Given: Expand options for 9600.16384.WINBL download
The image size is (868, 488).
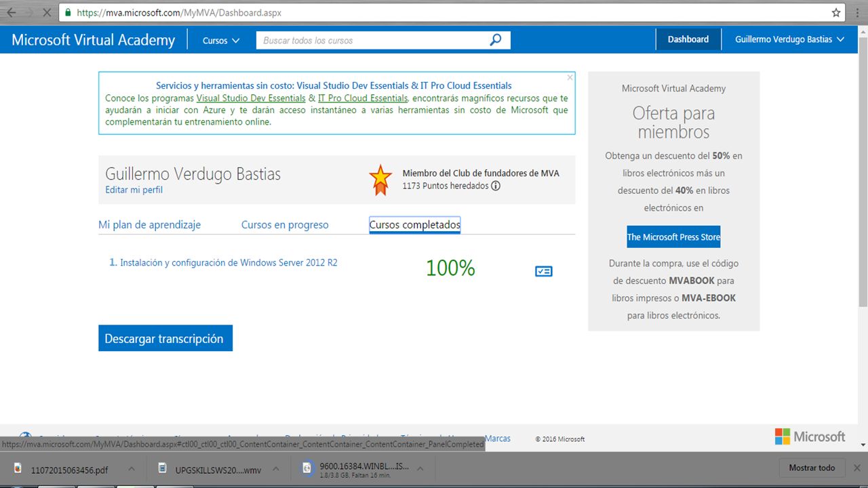Looking at the screenshot, I should click(420, 468).
